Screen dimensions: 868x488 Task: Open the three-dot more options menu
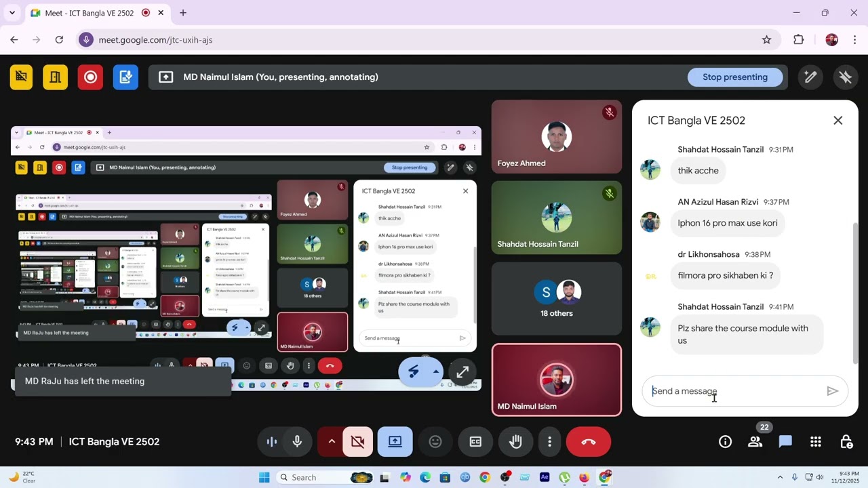tap(549, 442)
